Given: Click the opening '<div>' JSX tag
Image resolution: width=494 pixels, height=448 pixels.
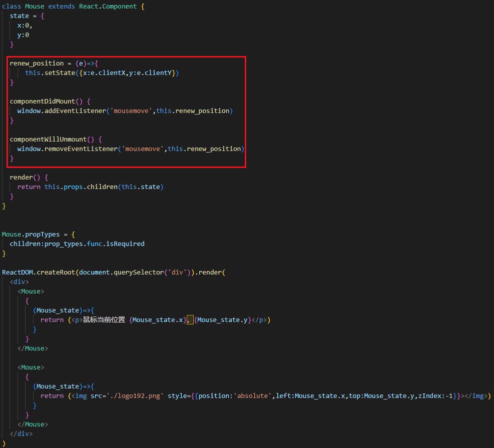Looking at the screenshot, I should (19, 282).
